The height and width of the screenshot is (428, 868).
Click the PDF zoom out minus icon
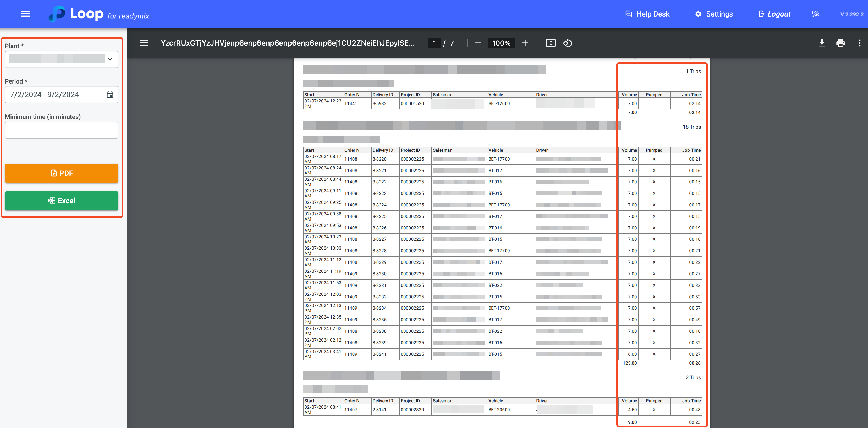pyautogui.click(x=477, y=43)
